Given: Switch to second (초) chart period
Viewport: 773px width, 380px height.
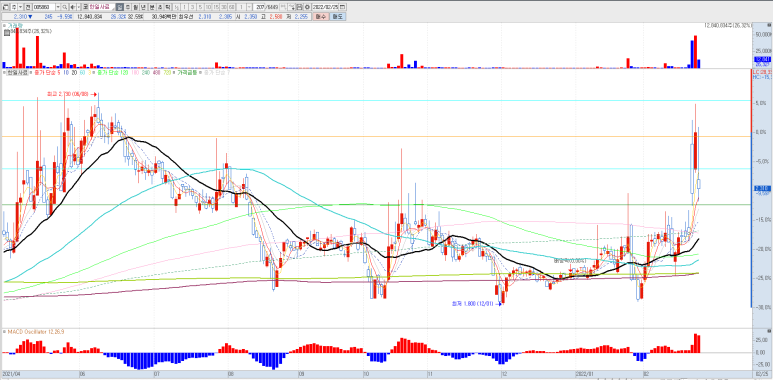Looking at the screenshot, I should [160, 7].
